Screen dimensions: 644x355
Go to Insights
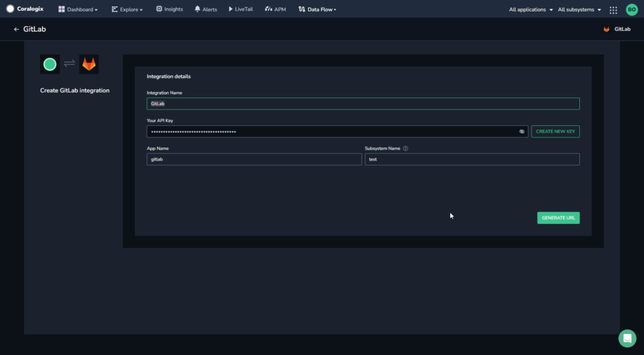(169, 9)
